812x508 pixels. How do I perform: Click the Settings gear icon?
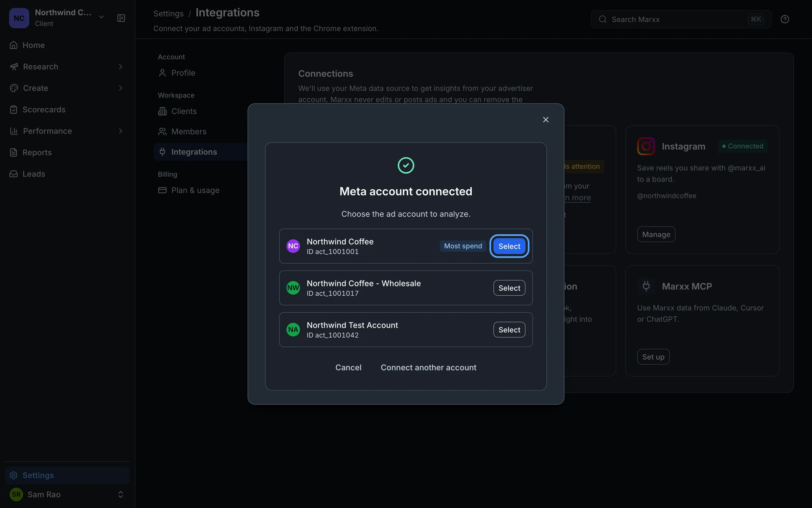[14, 475]
